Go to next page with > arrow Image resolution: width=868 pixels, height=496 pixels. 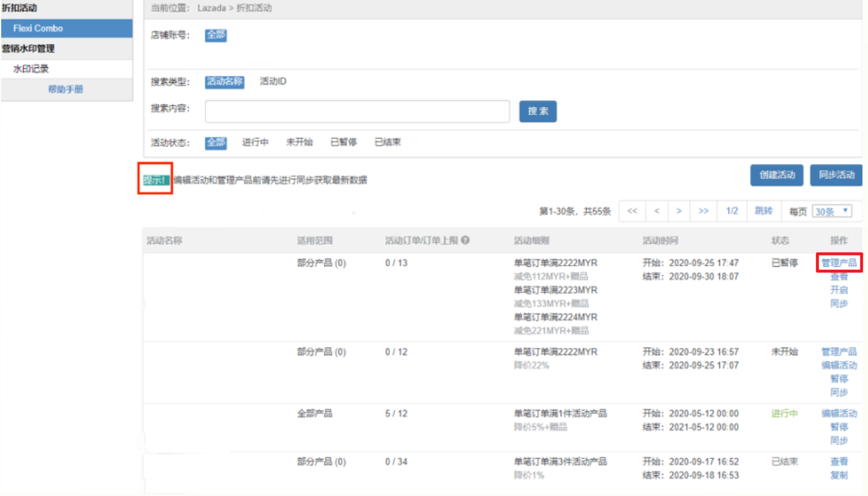[x=679, y=211]
